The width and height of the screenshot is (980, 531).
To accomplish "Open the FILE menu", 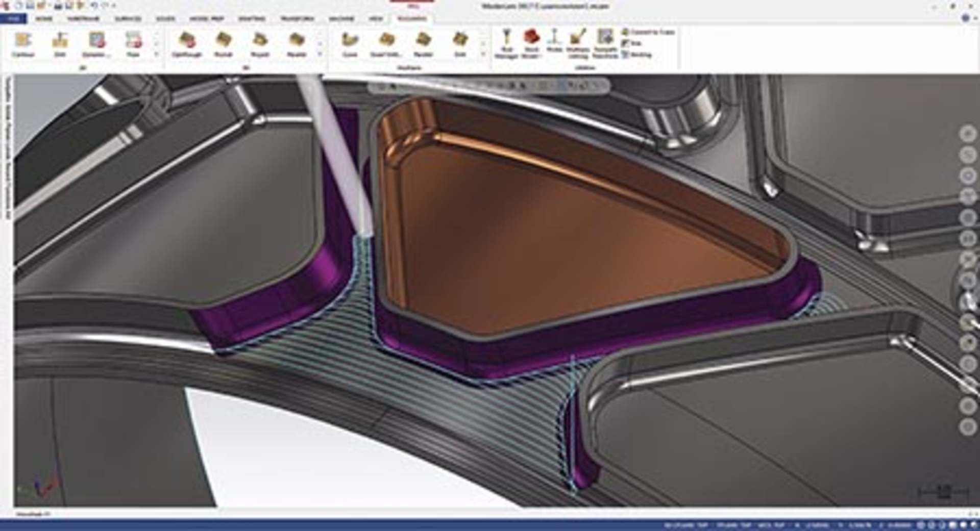I will click(16, 18).
